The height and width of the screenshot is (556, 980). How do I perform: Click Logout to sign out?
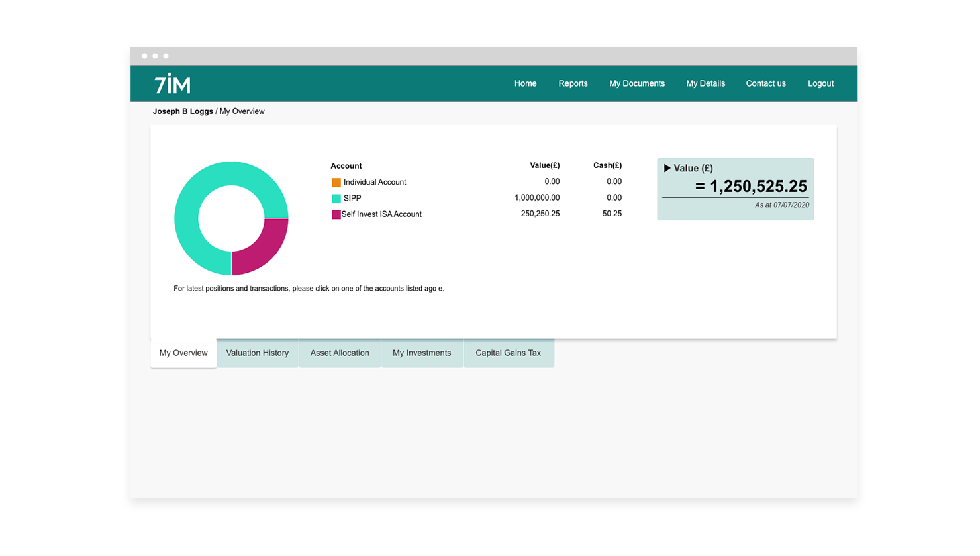tap(820, 83)
